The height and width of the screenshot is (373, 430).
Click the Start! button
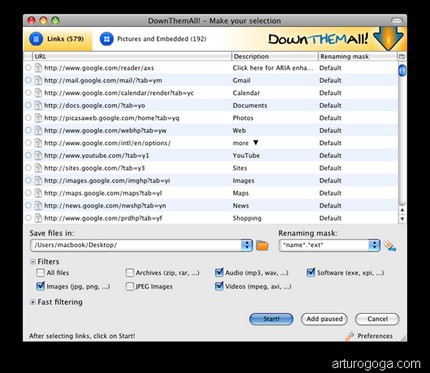point(271,319)
